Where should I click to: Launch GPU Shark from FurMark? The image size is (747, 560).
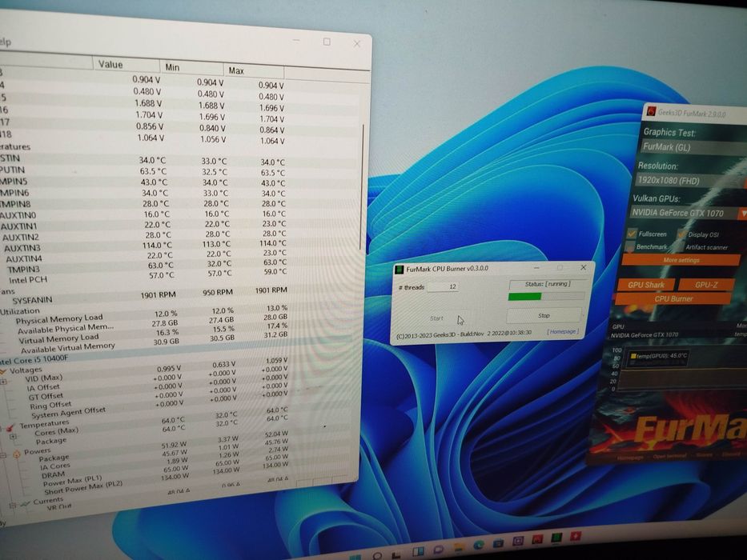point(645,285)
